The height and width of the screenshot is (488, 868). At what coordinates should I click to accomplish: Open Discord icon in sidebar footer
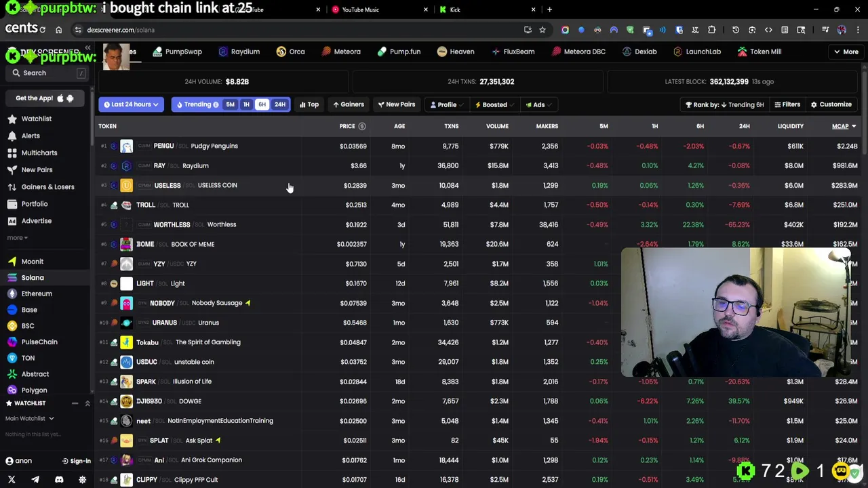(59, 479)
